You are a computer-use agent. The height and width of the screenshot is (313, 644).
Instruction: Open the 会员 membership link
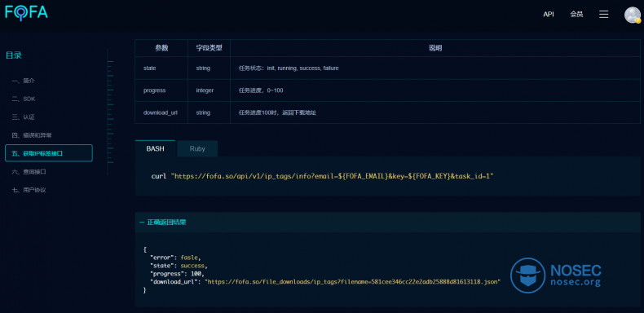tap(576, 15)
